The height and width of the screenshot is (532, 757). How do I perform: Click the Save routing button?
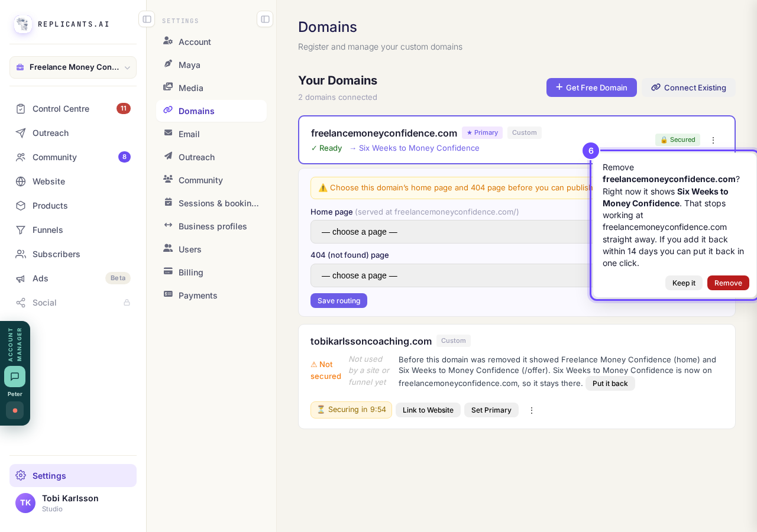339,301
